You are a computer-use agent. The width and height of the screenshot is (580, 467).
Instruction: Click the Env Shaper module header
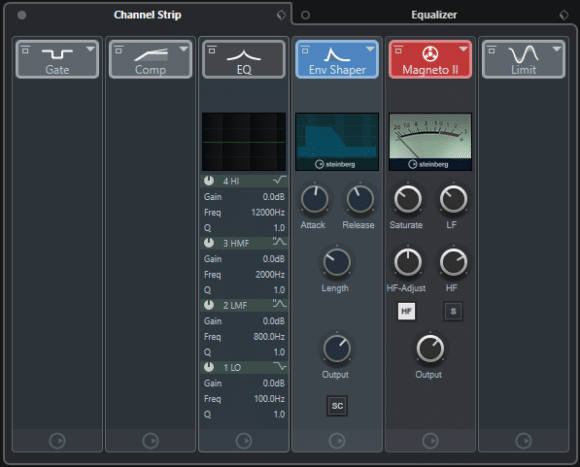337,60
